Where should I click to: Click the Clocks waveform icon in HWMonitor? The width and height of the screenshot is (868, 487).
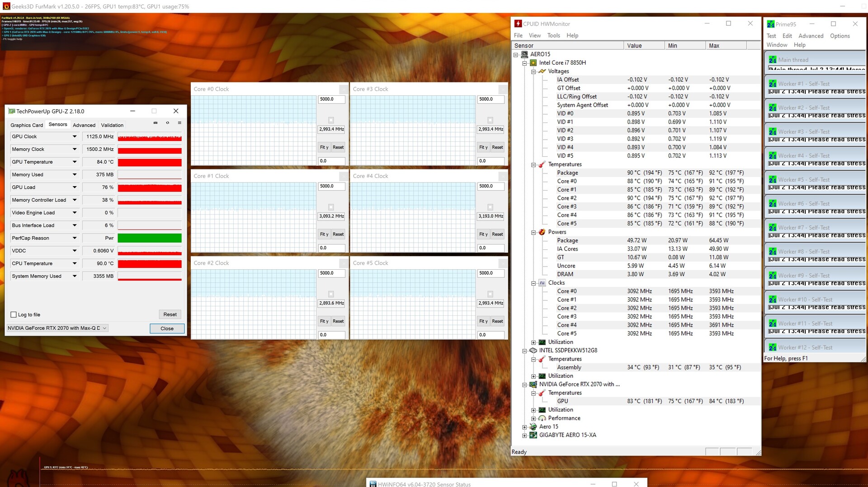coord(542,283)
